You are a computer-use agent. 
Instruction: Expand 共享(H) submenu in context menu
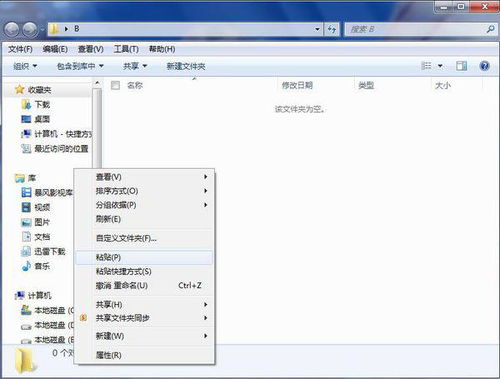(144, 304)
